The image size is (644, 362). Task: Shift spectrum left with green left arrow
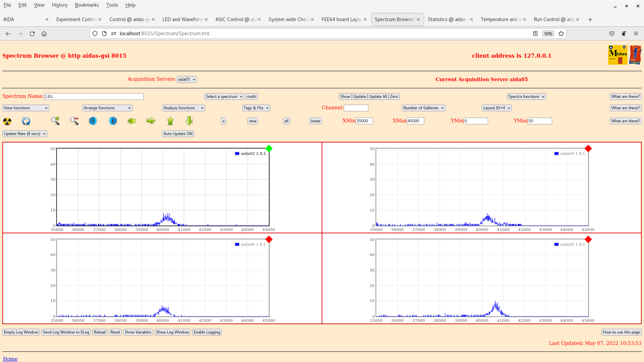pos(132,121)
